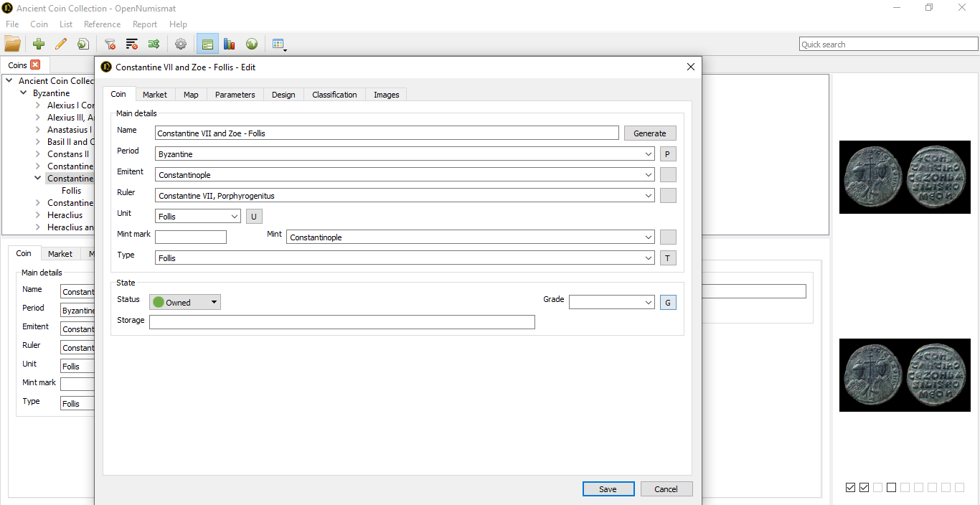Open the Coin menu
This screenshot has width=980, height=505.
click(x=39, y=24)
